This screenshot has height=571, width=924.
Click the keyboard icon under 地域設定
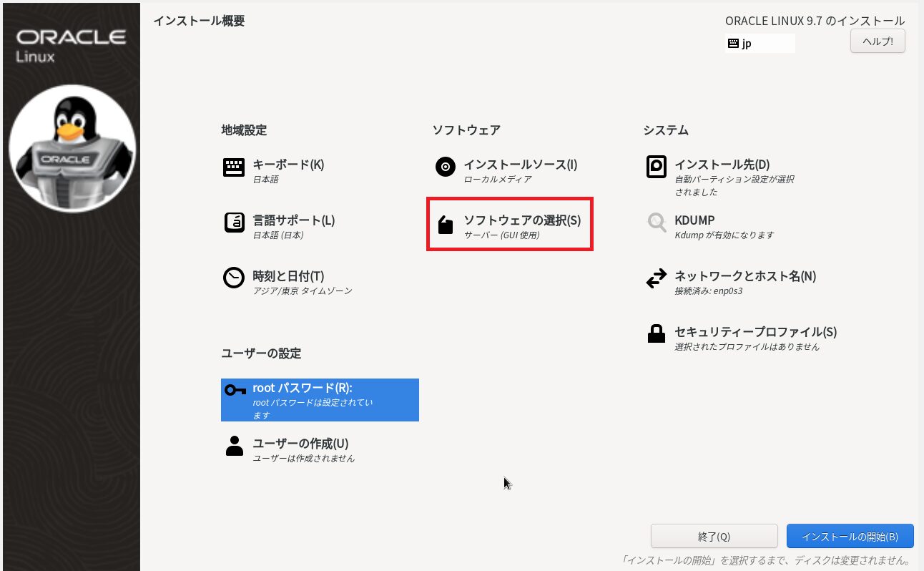coord(234,167)
